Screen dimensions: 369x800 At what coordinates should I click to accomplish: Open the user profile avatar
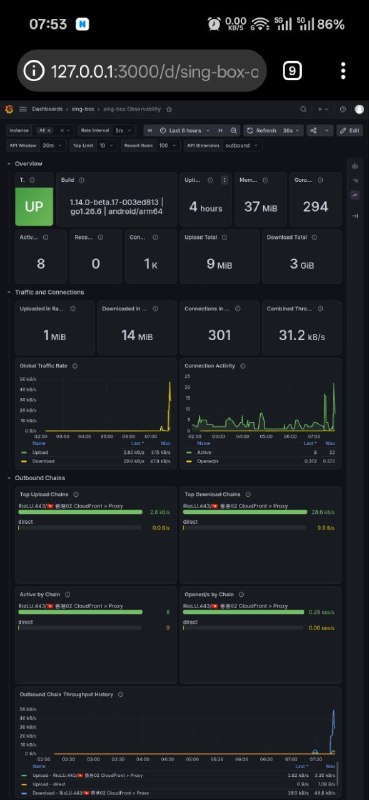(359, 109)
